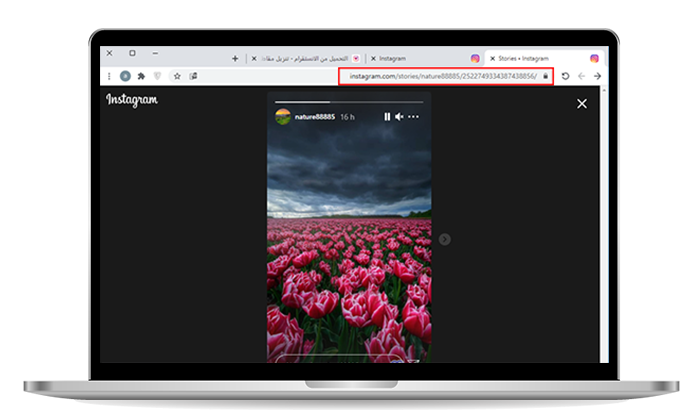Maximize the browser window
The height and width of the screenshot is (420, 700).
132,53
